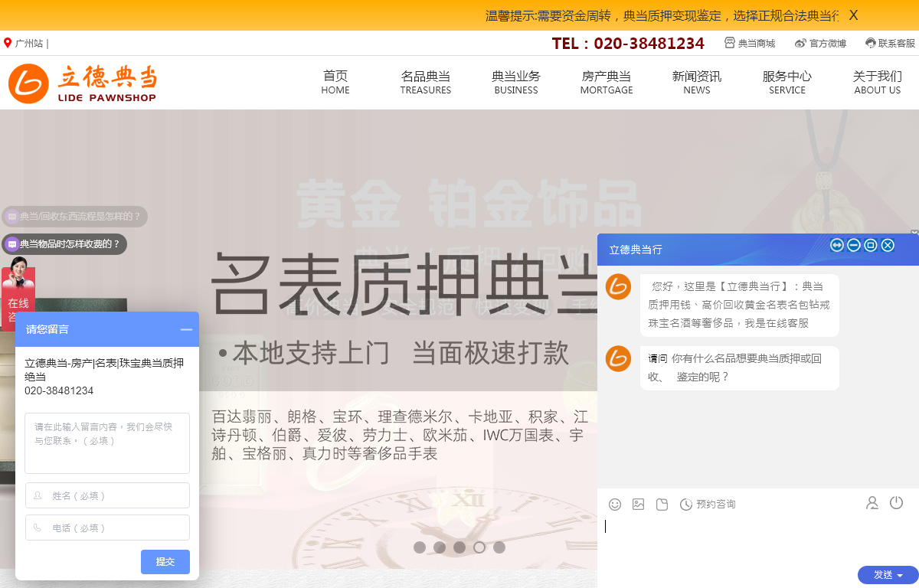Click the 本地支持上门 当面极速打款 banner text
This screenshot has height=588, width=919.
click(x=394, y=353)
